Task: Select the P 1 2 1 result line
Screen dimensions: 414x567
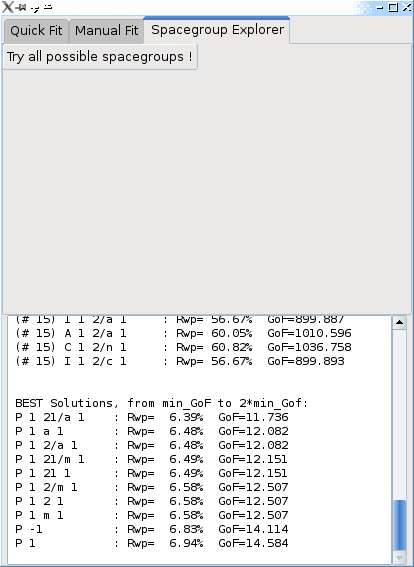Action: tap(152, 502)
